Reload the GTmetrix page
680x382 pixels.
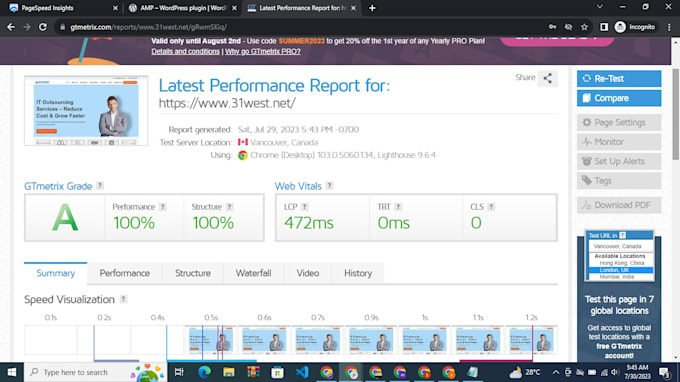click(x=42, y=27)
